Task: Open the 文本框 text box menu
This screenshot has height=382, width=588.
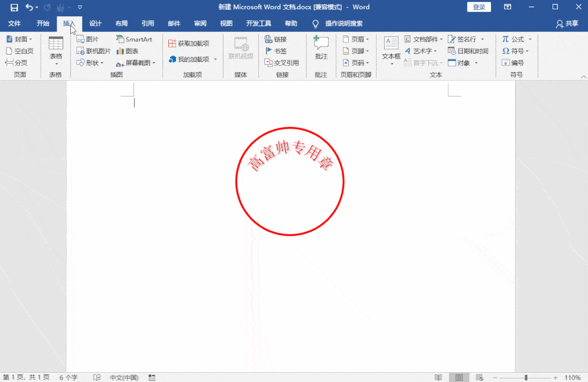Action: coord(391,51)
